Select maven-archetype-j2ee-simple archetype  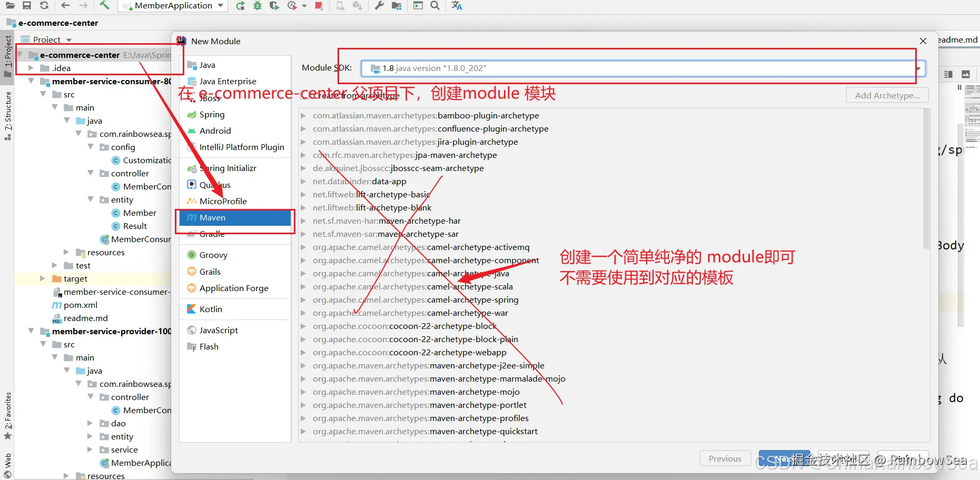[429, 366]
